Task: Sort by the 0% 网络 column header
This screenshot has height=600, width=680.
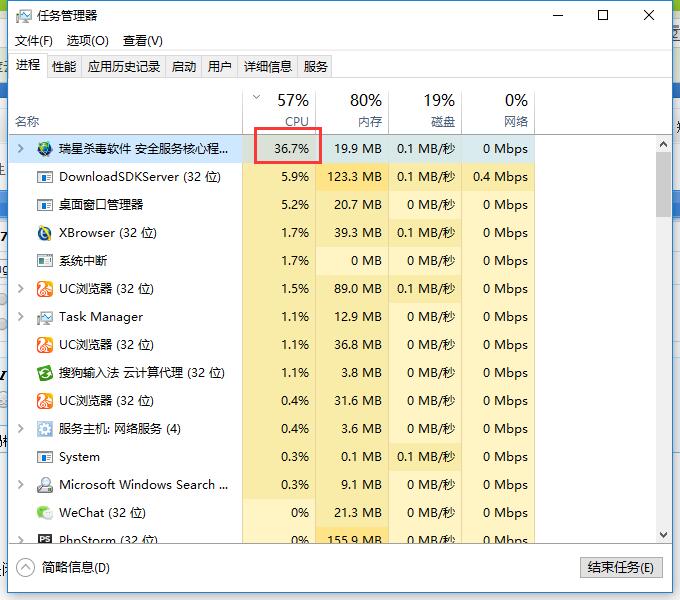Action: coord(498,111)
